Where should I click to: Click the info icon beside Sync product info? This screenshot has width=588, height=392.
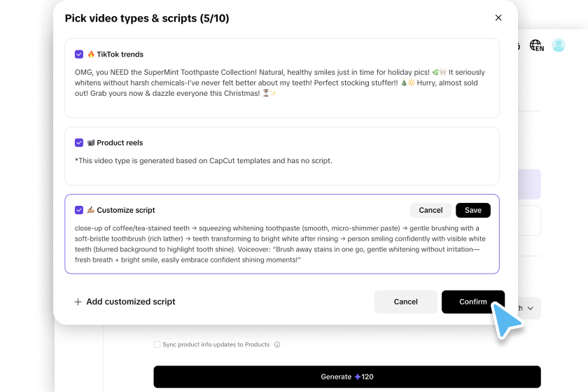(x=277, y=344)
